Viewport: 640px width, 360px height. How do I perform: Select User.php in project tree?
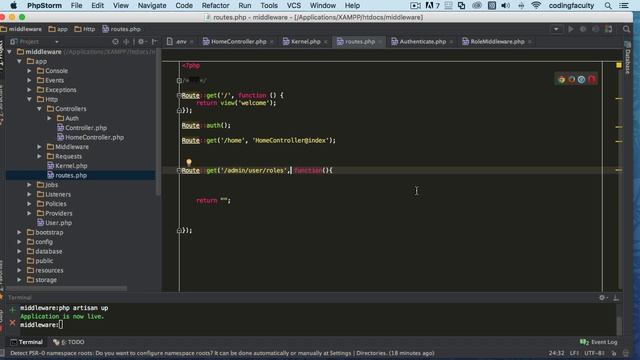54,223
